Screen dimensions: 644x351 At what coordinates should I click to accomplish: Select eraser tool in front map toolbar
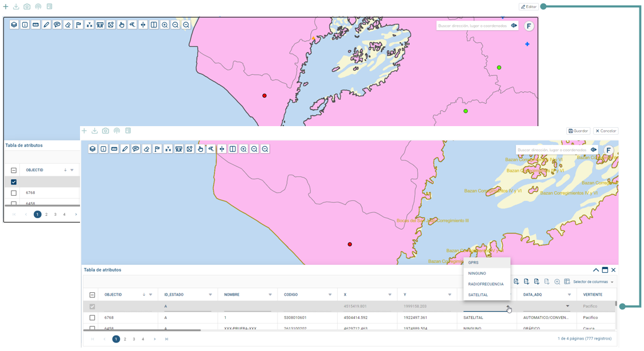(x=147, y=149)
